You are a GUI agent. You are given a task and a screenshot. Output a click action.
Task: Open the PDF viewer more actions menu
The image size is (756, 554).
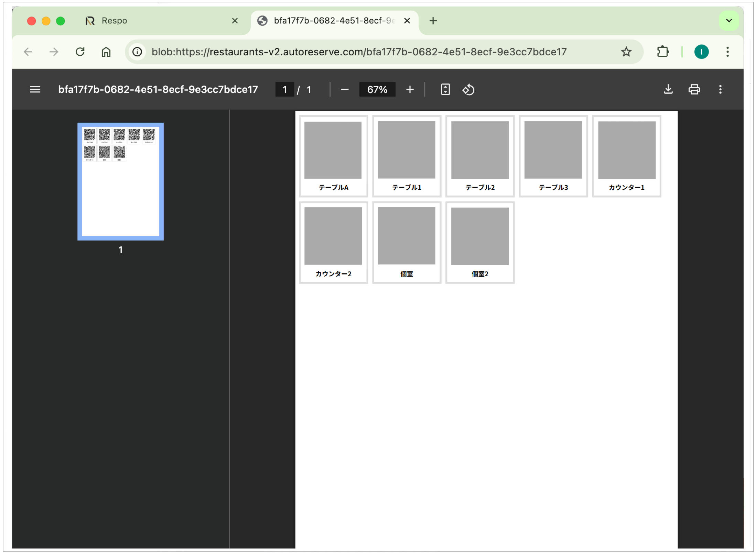[x=720, y=89]
